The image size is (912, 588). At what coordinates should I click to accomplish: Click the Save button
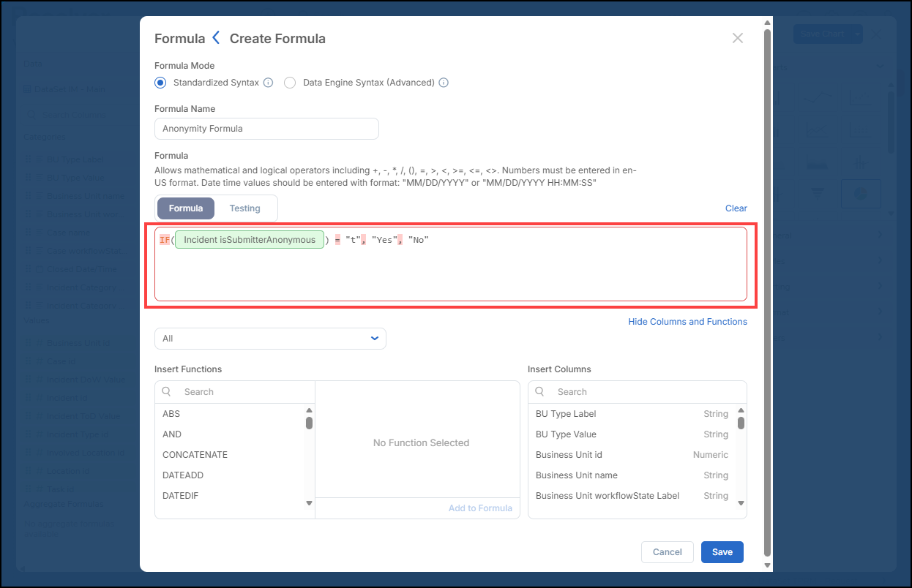coord(722,552)
